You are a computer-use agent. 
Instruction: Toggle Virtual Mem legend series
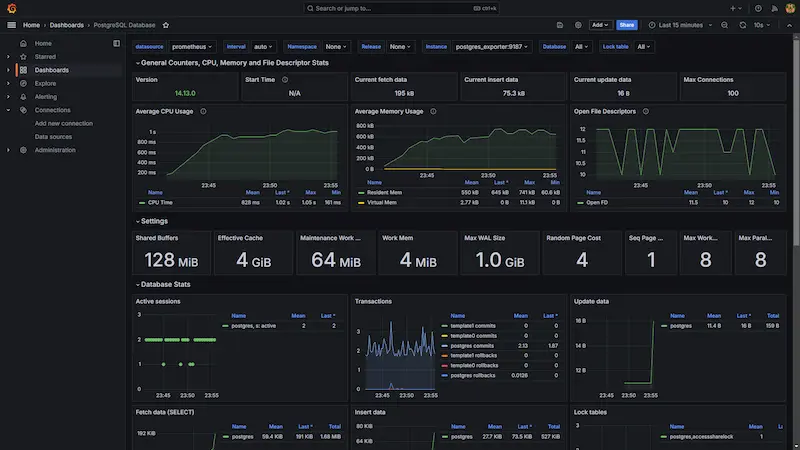tap(382, 203)
